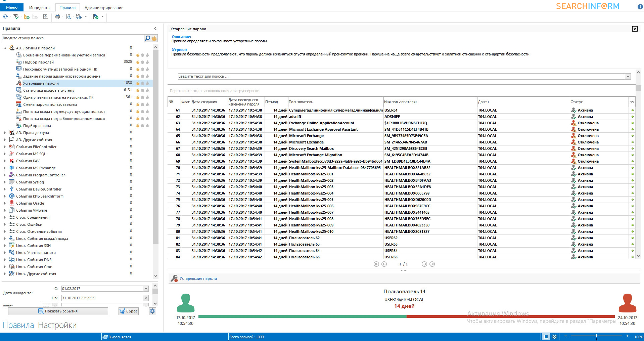The height and width of the screenshot is (341, 644).
Task: Open print preview with the magnifier page icon
Action: point(68,16)
